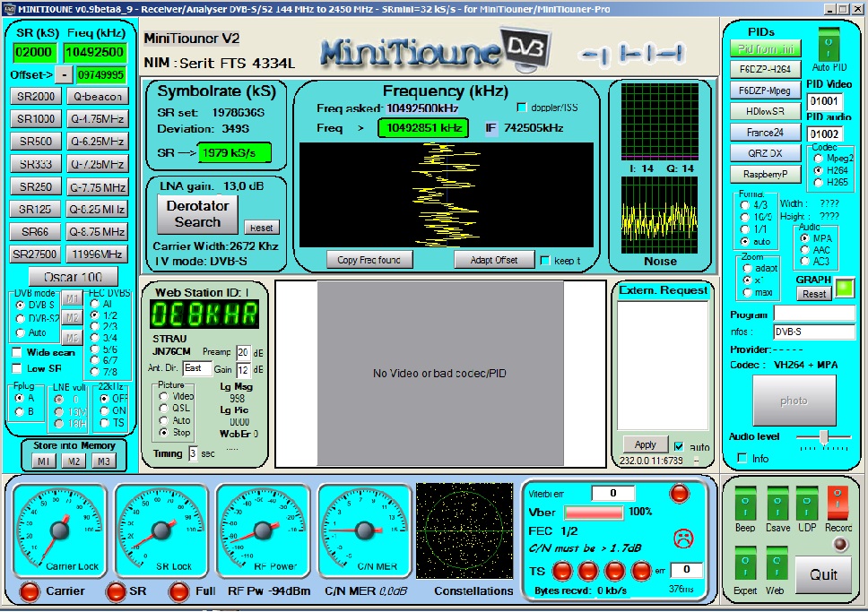Click the sad face status icon
The width and height of the screenshot is (868, 612).
(683, 538)
